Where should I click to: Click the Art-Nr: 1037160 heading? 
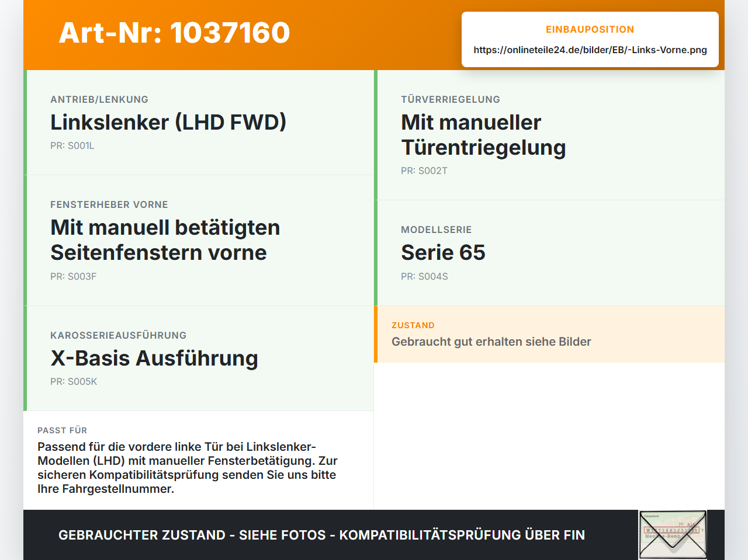174,33
